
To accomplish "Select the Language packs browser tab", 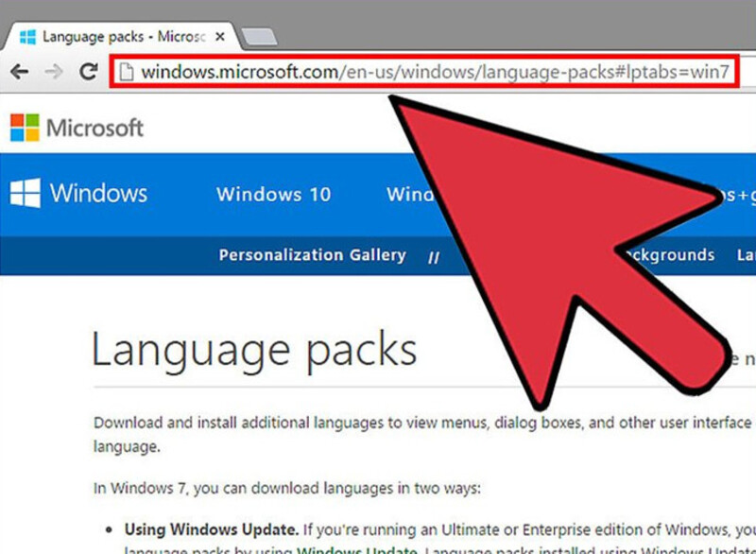I will pyautogui.click(x=121, y=36).
